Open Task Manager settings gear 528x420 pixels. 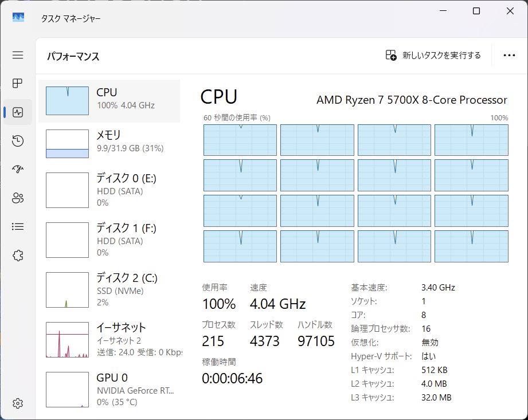click(18, 403)
